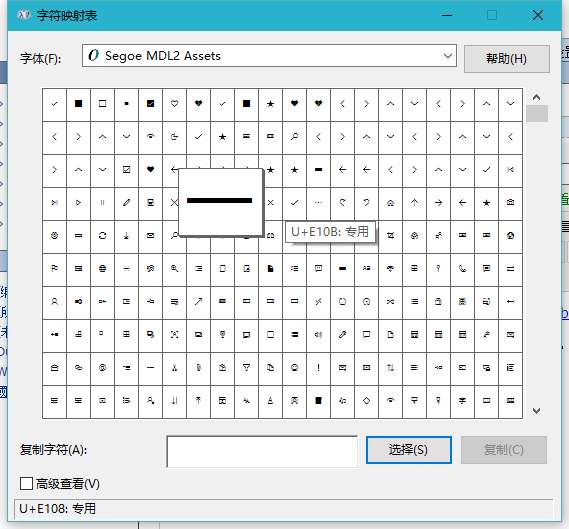Image resolution: width=569 pixels, height=529 pixels.
Task: Select the ellipsis three-dots glyph
Action: 318,202
